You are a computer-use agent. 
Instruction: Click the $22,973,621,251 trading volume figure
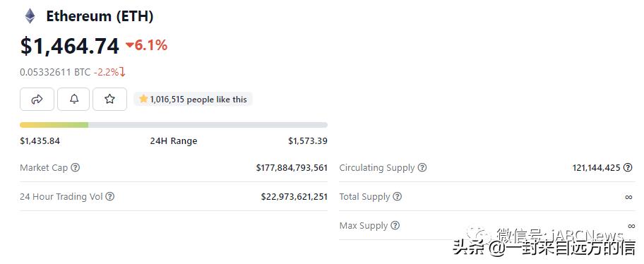294,197
